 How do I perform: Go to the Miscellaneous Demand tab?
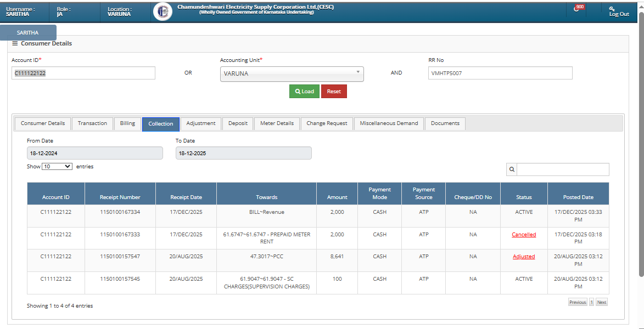point(389,123)
